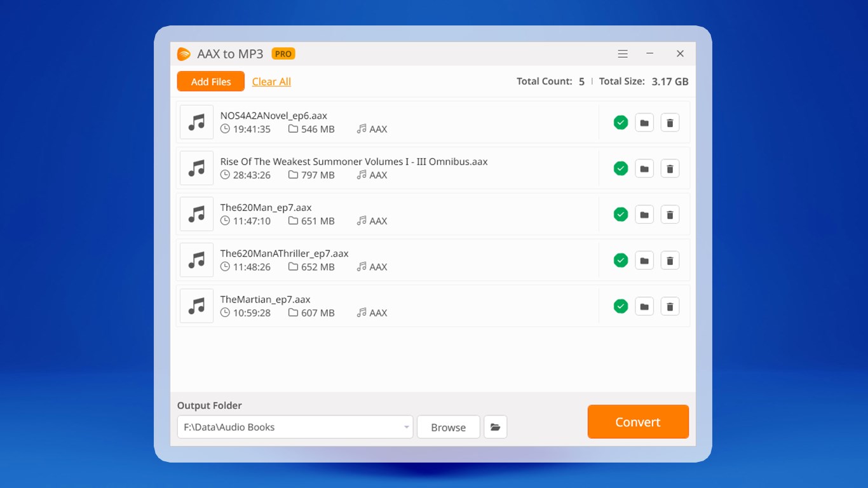The width and height of the screenshot is (868, 488).
Task: Open folder for NOS4A2ANovel_ep6.aax
Action: point(644,123)
